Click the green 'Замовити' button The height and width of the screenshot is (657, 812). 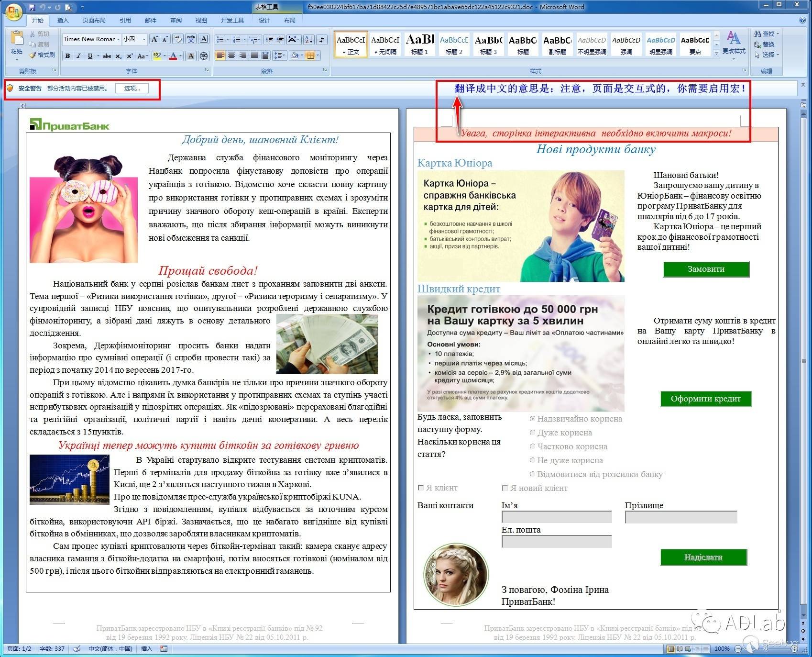(706, 269)
